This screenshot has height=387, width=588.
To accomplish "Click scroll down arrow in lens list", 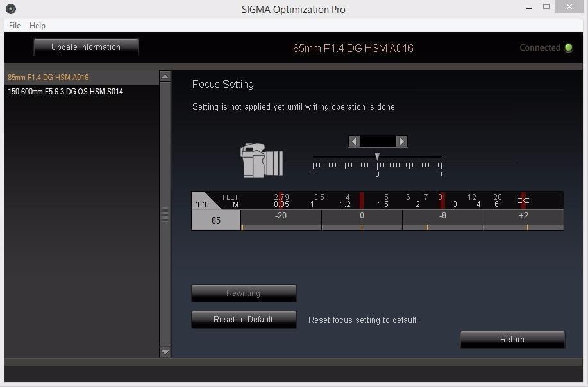I will click(x=165, y=352).
